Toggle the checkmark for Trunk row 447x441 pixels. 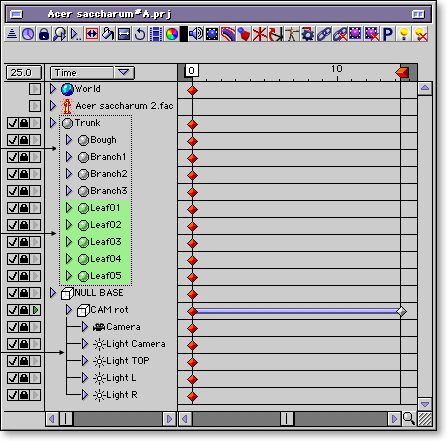[13, 123]
